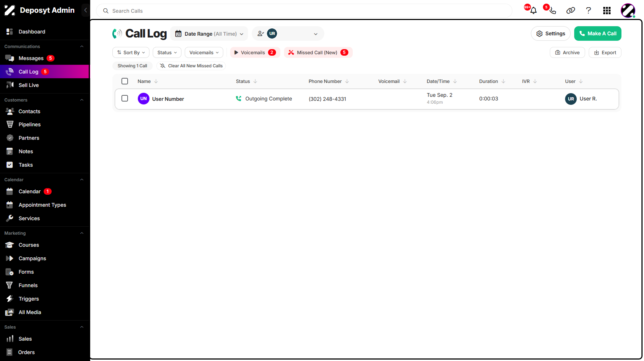The image size is (644, 361).
Task: Open the notifications bell icon
Action: (x=533, y=11)
